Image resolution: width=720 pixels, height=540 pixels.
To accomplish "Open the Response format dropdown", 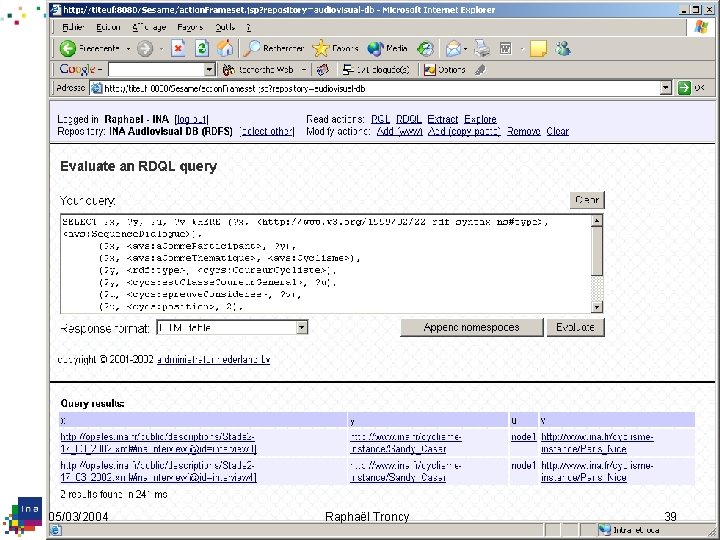I will tap(232, 328).
